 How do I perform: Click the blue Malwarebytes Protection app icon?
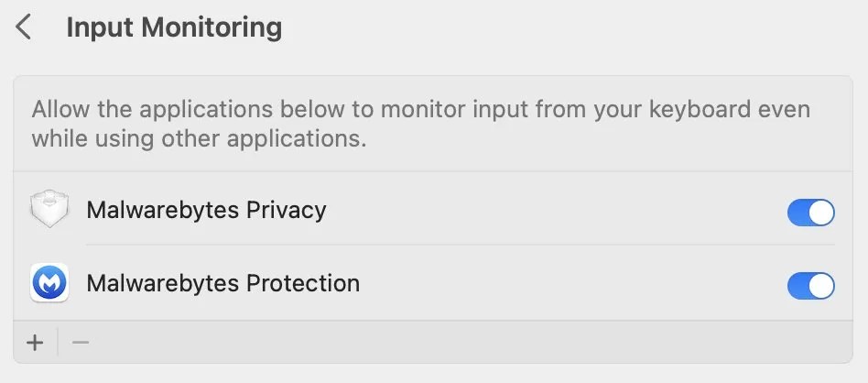[x=49, y=283]
